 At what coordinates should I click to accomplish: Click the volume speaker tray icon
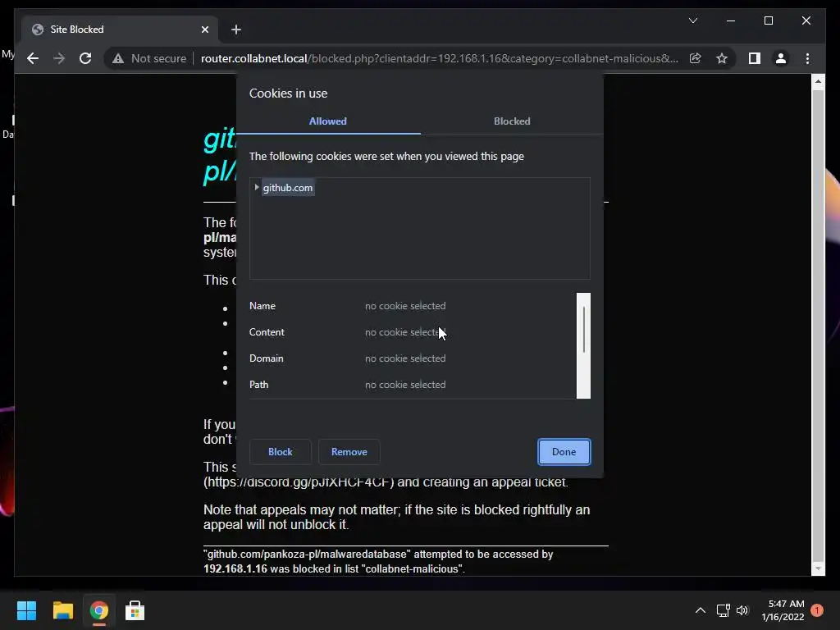point(742,610)
